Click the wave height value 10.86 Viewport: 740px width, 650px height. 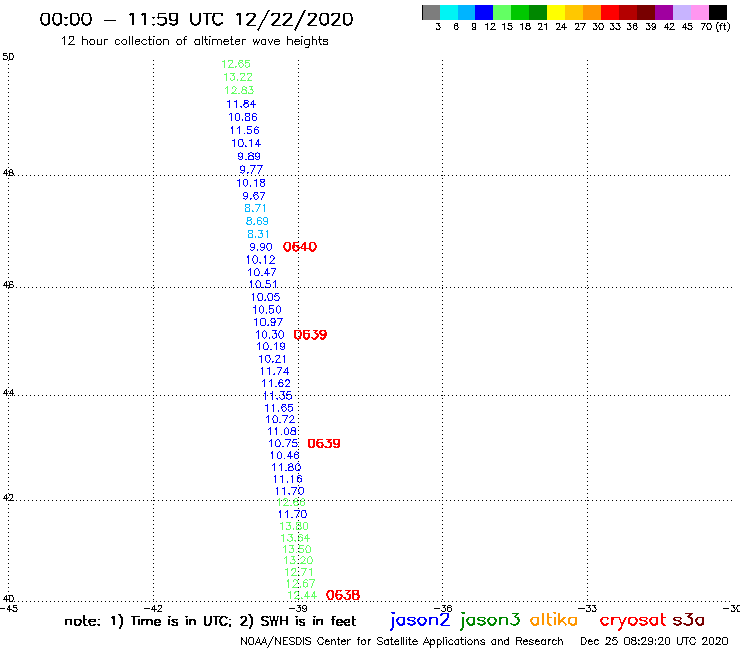pyautogui.click(x=243, y=117)
